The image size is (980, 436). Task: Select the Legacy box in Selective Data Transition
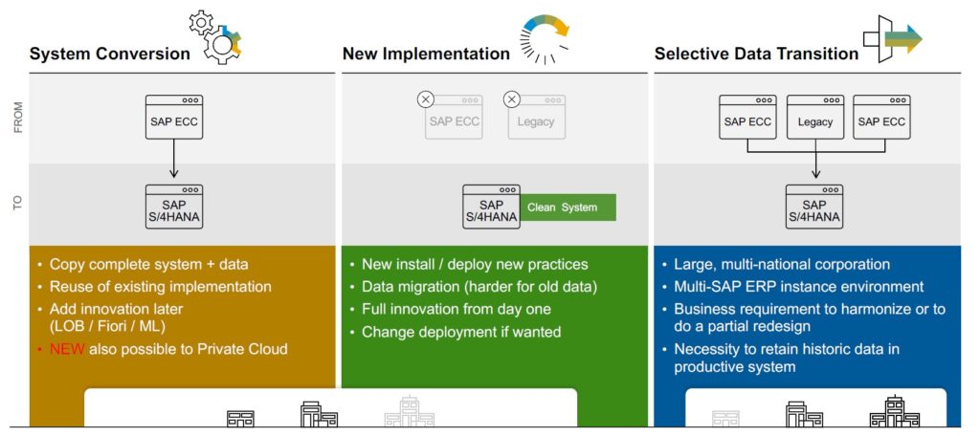[x=815, y=117]
